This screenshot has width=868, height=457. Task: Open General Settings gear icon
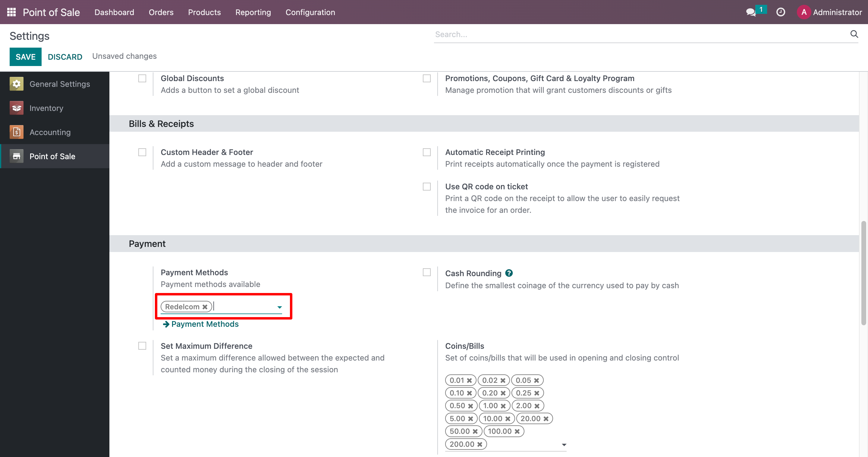coord(17,84)
